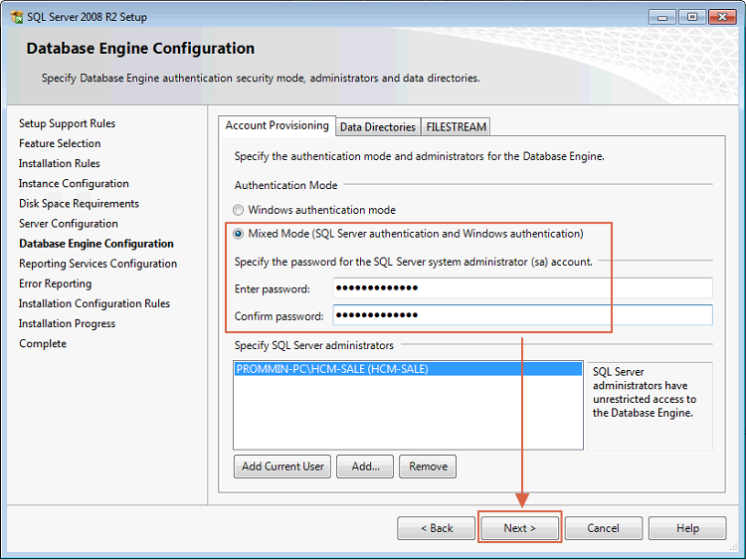
Task: Click Reporting Services Configuration step
Action: tap(98, 264)
